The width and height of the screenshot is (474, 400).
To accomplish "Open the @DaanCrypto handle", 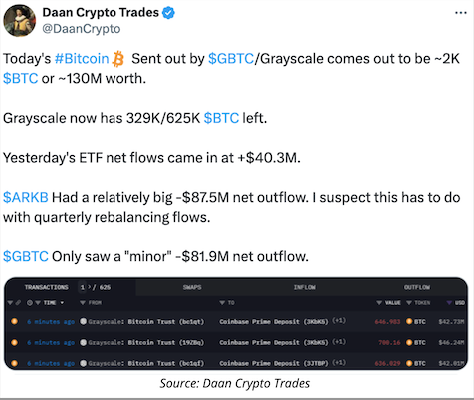I will 81,29.
